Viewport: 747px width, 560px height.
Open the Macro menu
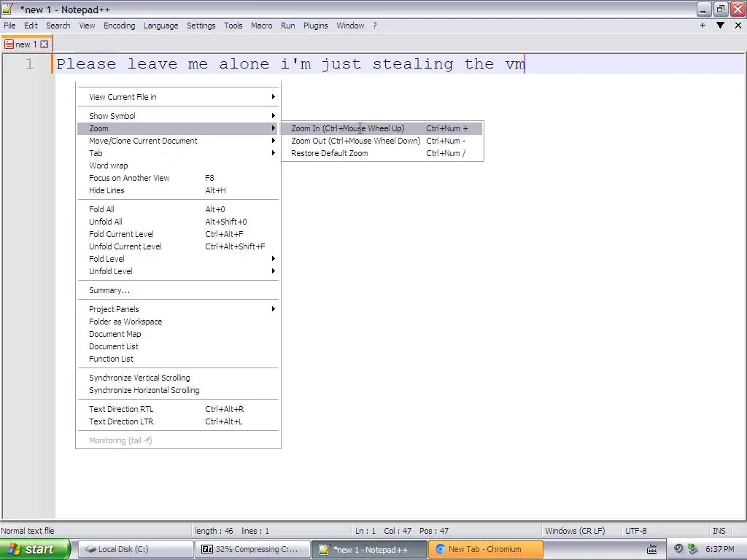[x=262, y=26]
